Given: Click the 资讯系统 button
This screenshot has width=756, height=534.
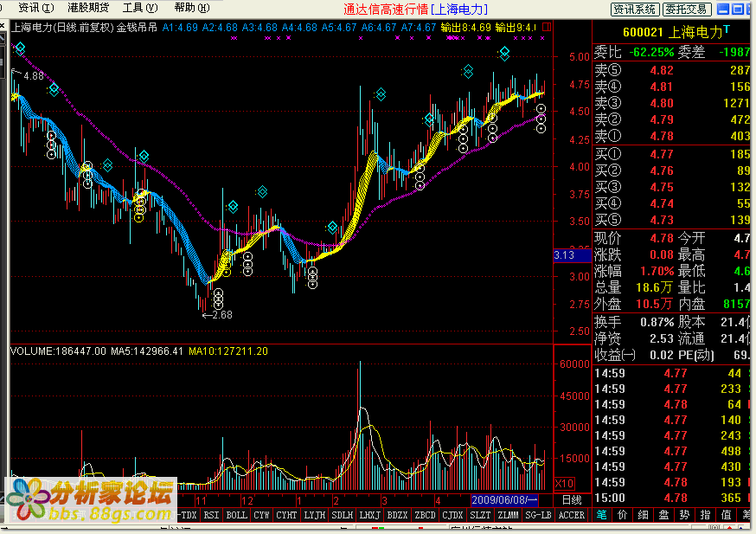Looking at the screenshot, I should click(635, 10).
